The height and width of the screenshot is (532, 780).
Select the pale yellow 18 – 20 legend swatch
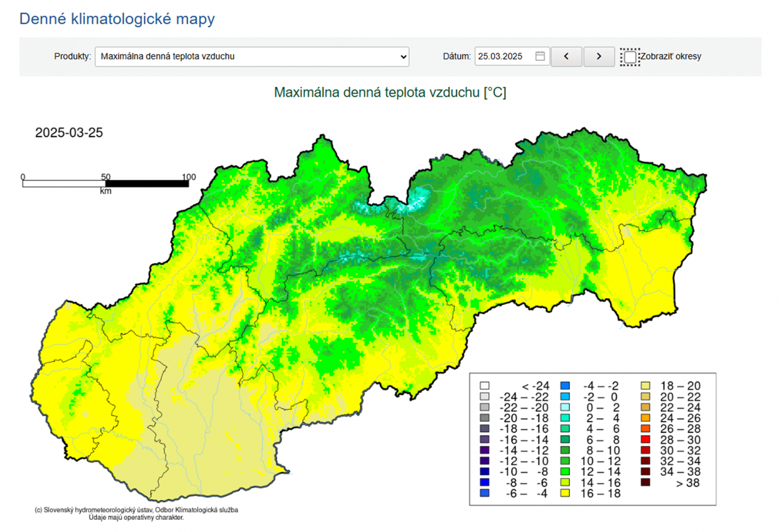(645, 386)
